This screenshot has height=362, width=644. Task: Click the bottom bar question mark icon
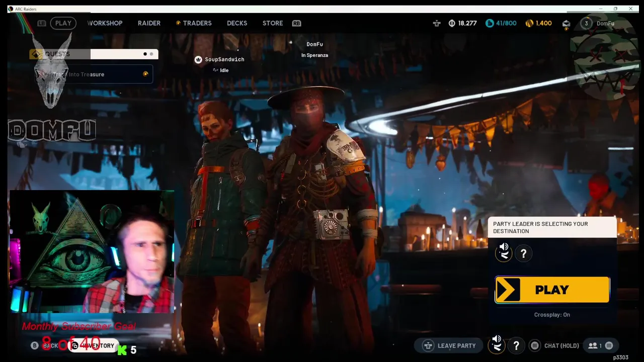(x=516, y=345)
